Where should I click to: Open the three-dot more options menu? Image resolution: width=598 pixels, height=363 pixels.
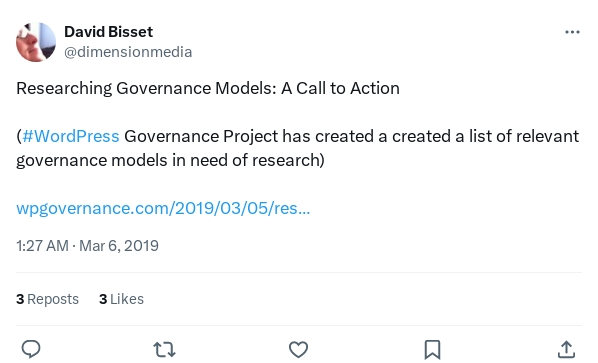click(x=572, y=32)
